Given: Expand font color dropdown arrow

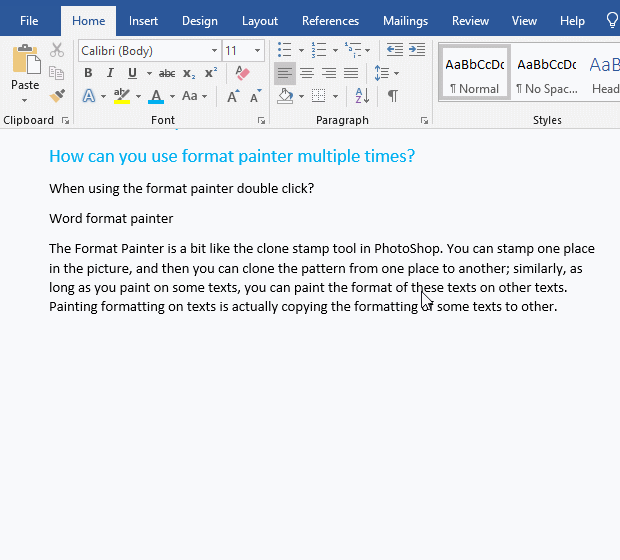Looking at the screenshot, I should [172, 96].
